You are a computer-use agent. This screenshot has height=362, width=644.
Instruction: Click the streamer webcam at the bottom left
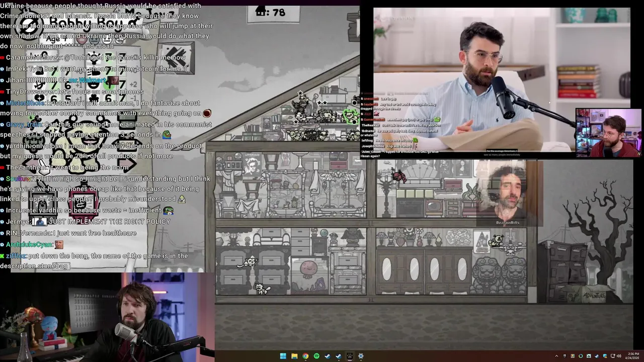[107, 317]
